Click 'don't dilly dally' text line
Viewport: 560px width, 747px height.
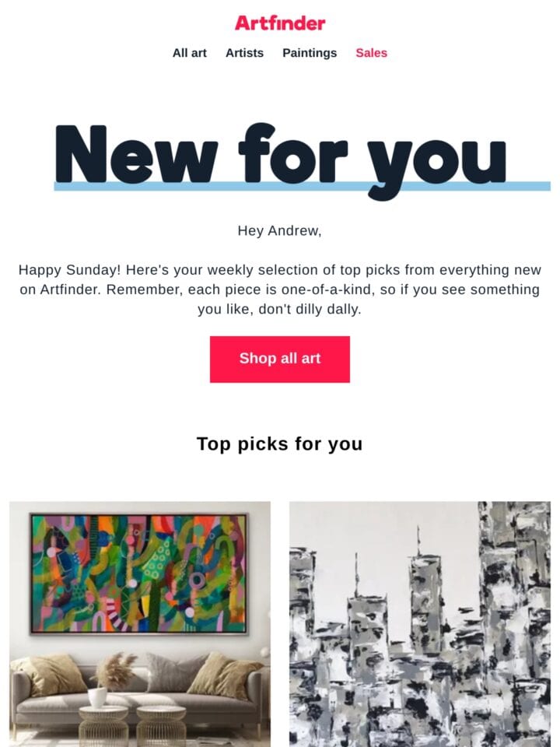pos(310,309)
